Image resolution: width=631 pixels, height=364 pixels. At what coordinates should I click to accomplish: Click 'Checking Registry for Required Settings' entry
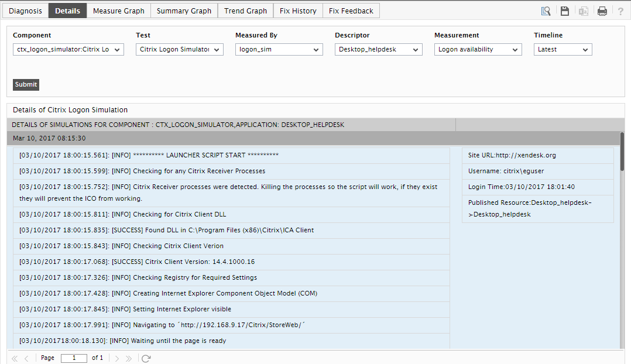(x=231, y=277)
